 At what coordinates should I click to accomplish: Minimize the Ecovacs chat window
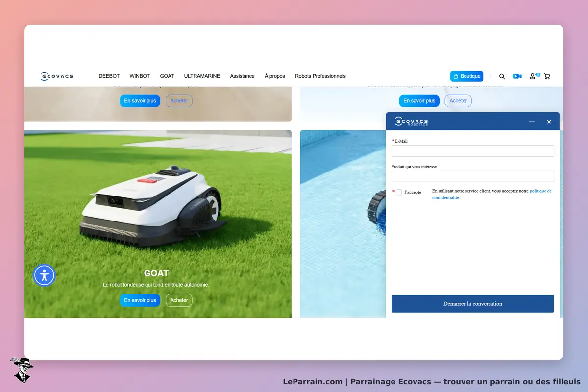click(x=532, y=122)
